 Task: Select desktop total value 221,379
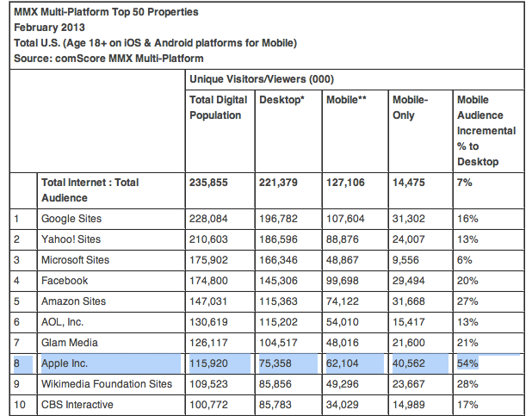(x=278, y=183)
